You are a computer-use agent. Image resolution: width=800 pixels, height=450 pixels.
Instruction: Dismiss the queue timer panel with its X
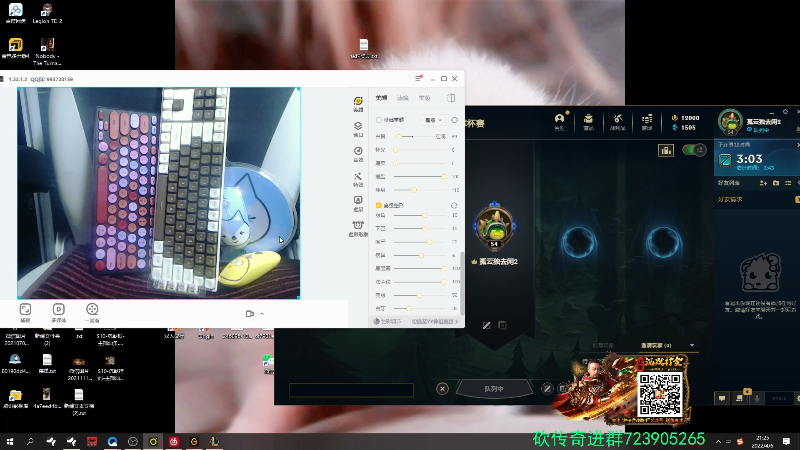pyautogui.click(x=797, y=145)
